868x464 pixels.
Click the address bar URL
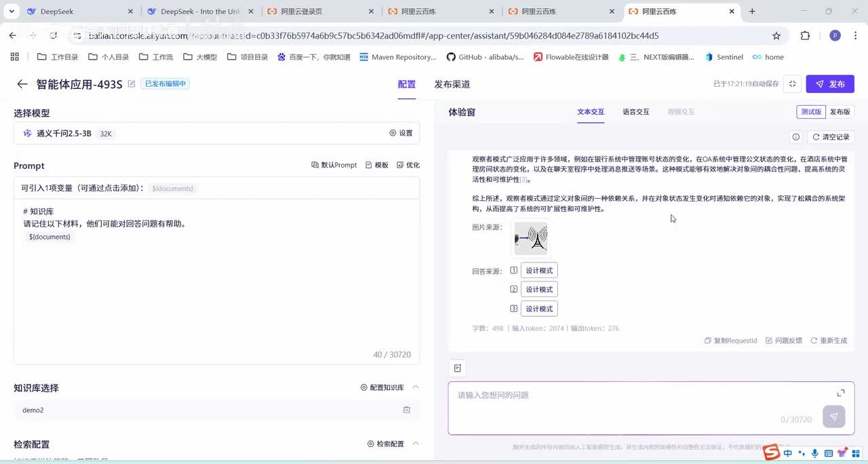tap(373, 35)
